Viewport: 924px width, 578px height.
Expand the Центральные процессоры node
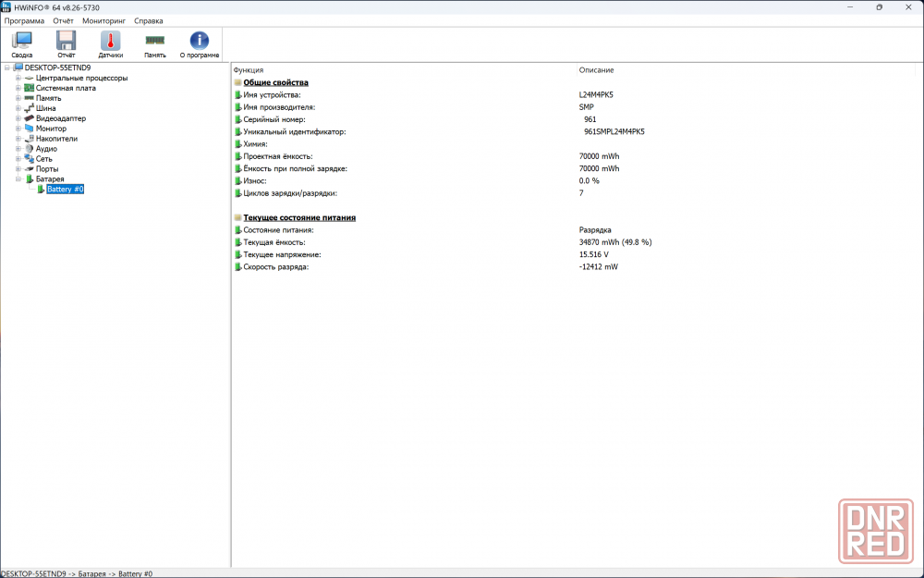pos(18,78)
